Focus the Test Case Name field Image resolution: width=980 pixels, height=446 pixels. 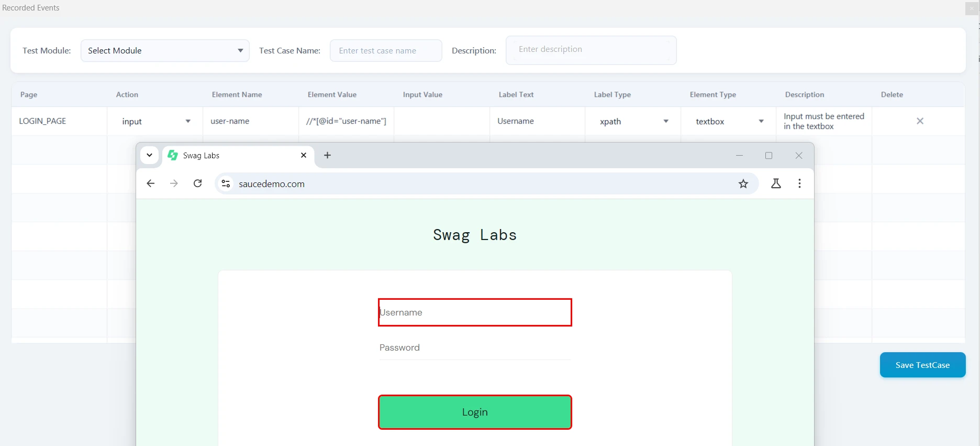[x=386, y=50]
